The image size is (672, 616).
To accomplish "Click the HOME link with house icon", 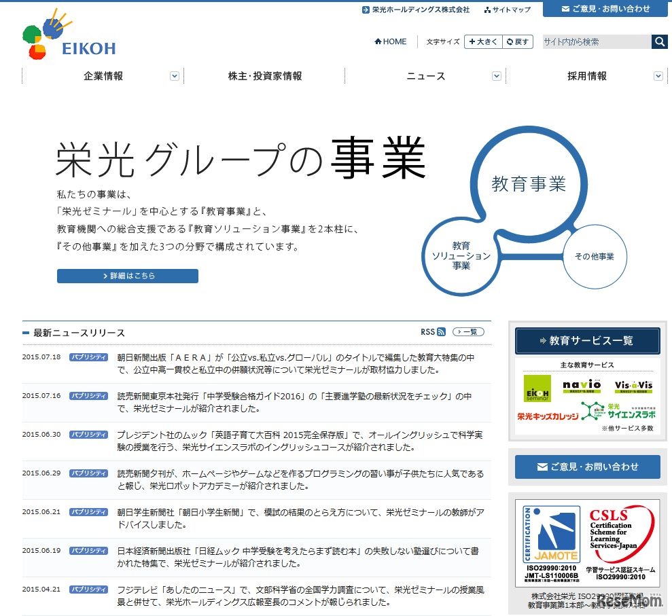I will [391, 41].
